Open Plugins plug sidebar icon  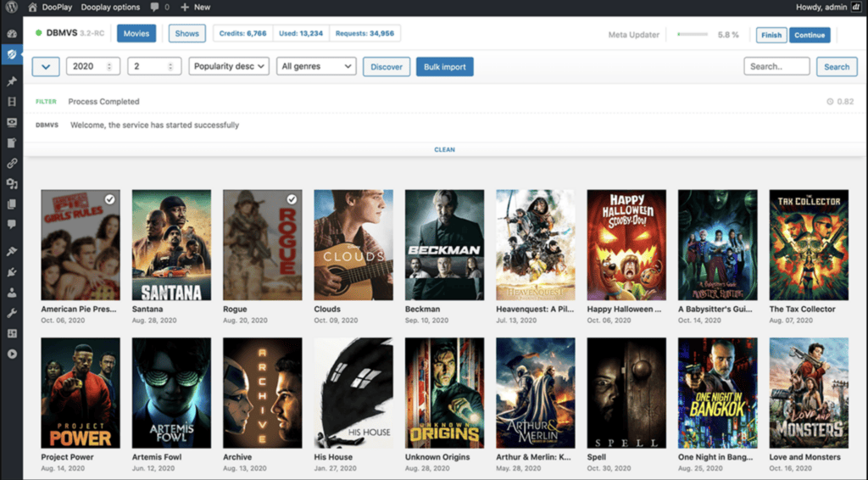(12, 272)
